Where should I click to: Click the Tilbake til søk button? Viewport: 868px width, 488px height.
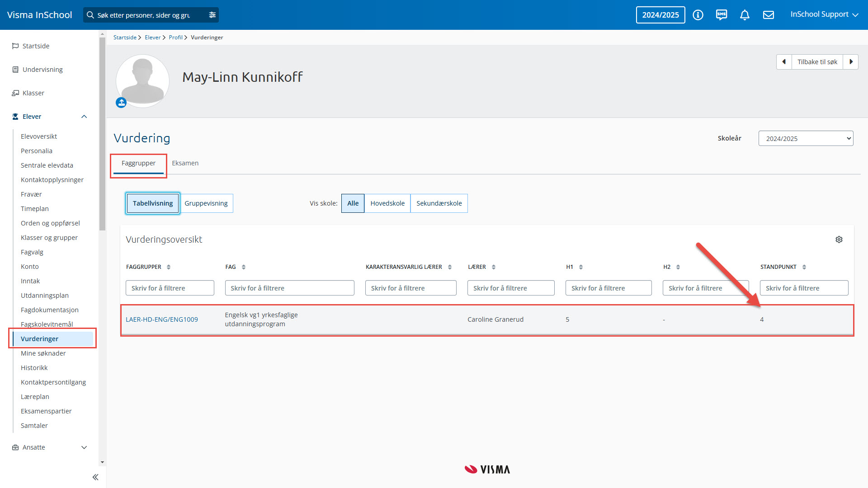click(817, 62)
